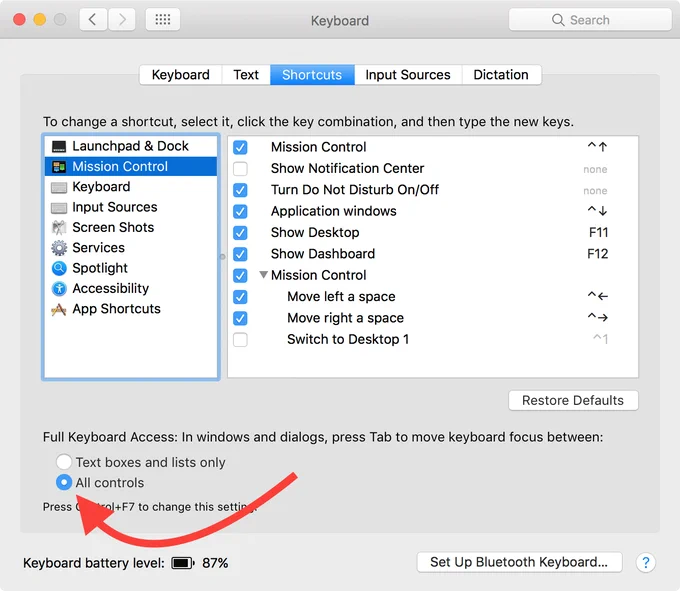Show all preferences grid icon

[163, 20]
